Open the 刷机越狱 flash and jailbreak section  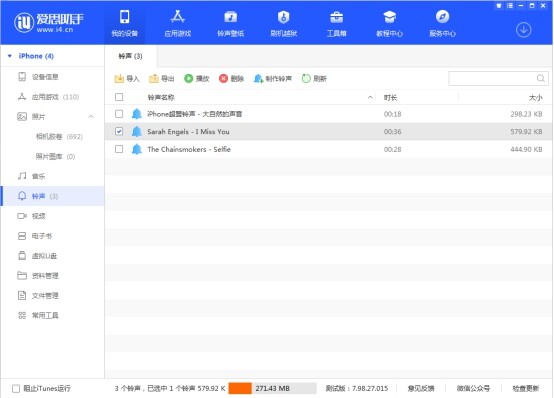[283, 23]
